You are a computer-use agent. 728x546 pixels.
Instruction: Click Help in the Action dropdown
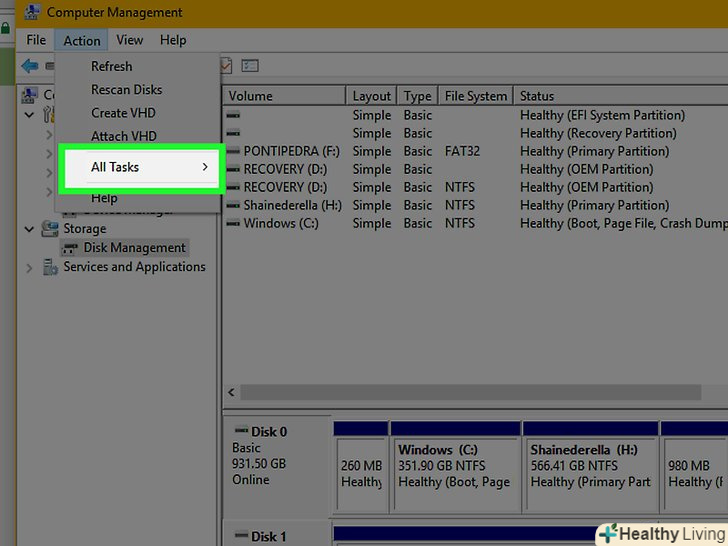click(104, 198)
